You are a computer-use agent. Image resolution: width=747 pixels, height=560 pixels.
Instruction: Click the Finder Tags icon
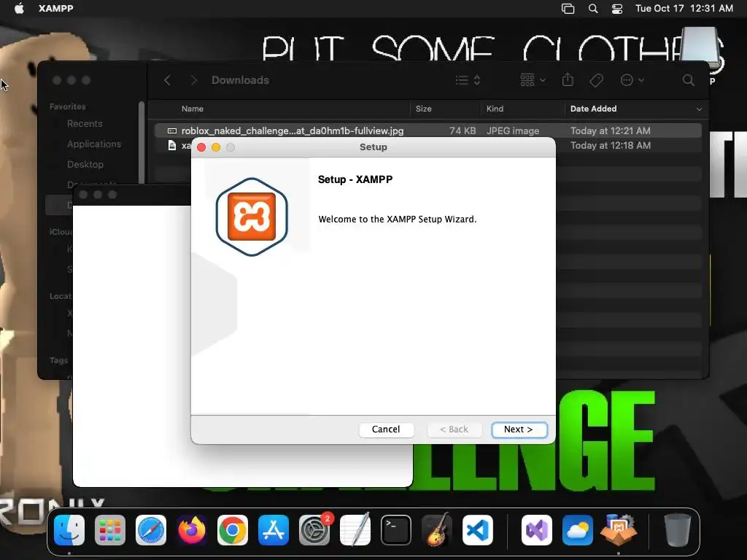point(597,80)
